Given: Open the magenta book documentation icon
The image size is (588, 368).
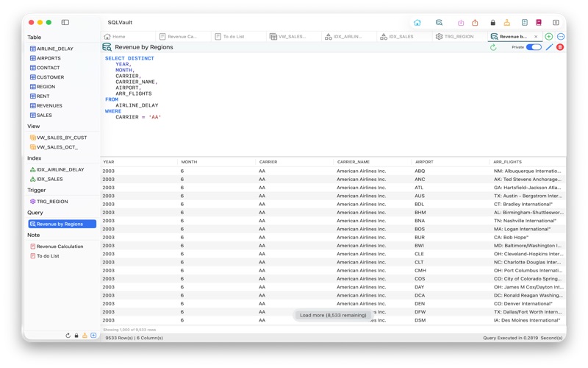Looking at the screenshot, I should point(539,23).
